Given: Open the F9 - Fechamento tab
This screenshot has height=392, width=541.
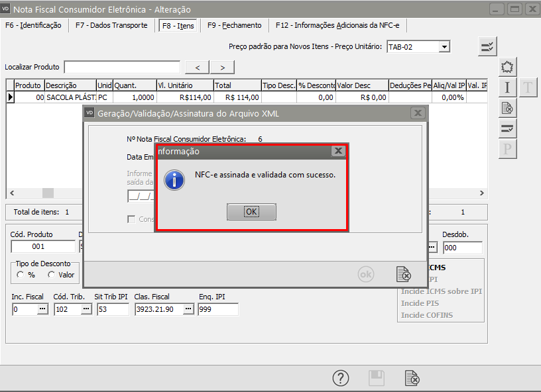Looking at the screenshot, I should click(x=234, y=25).
